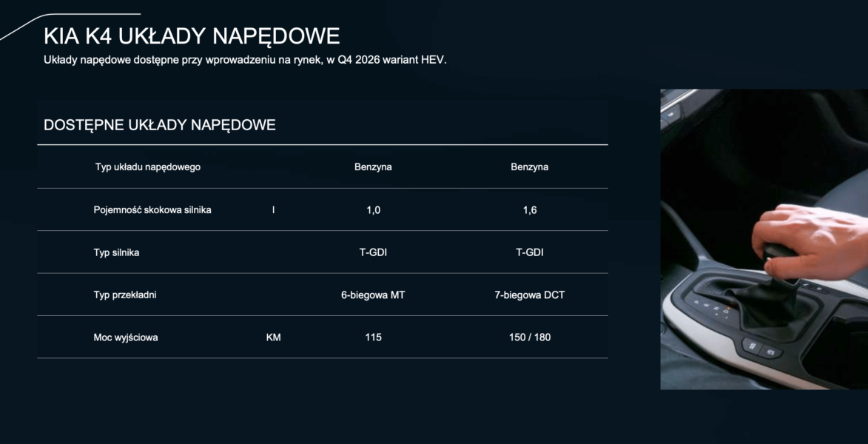Click the subtitle mentioning the Q4 2026 HEV variant
868x444 pixels.
click(245, 59)
